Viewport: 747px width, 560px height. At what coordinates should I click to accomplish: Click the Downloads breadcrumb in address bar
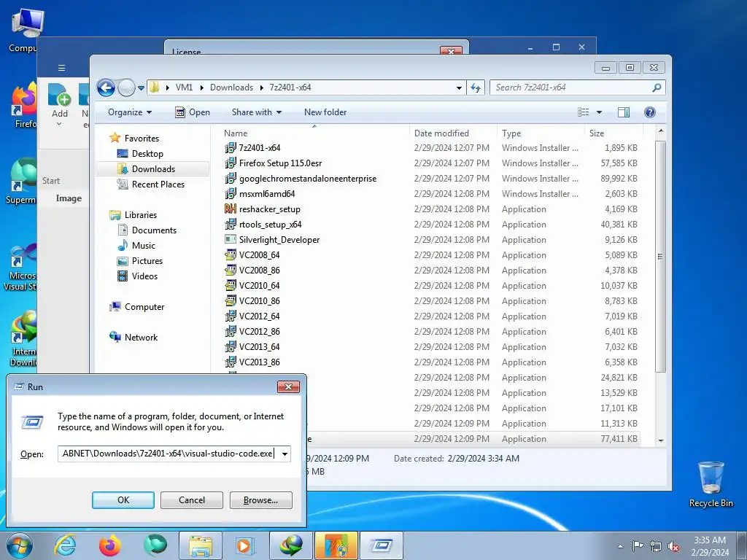click(231, 87)
